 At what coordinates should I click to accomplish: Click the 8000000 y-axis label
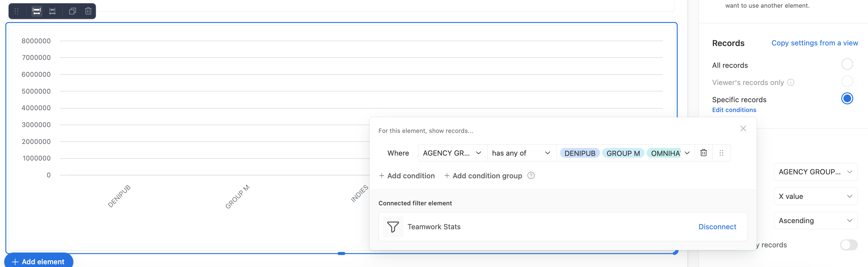pyautogui.click(x=36, y=41)
